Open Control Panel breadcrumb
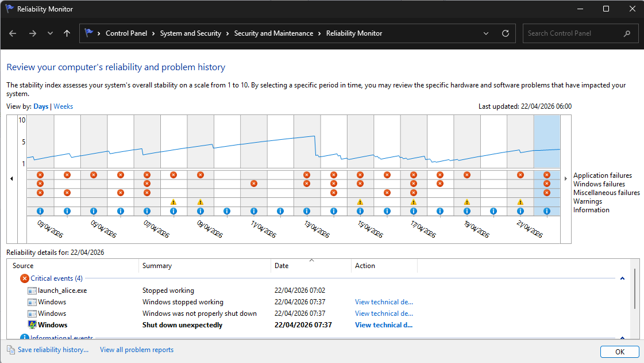The image size is (644, 363). [x=126, y=33]
